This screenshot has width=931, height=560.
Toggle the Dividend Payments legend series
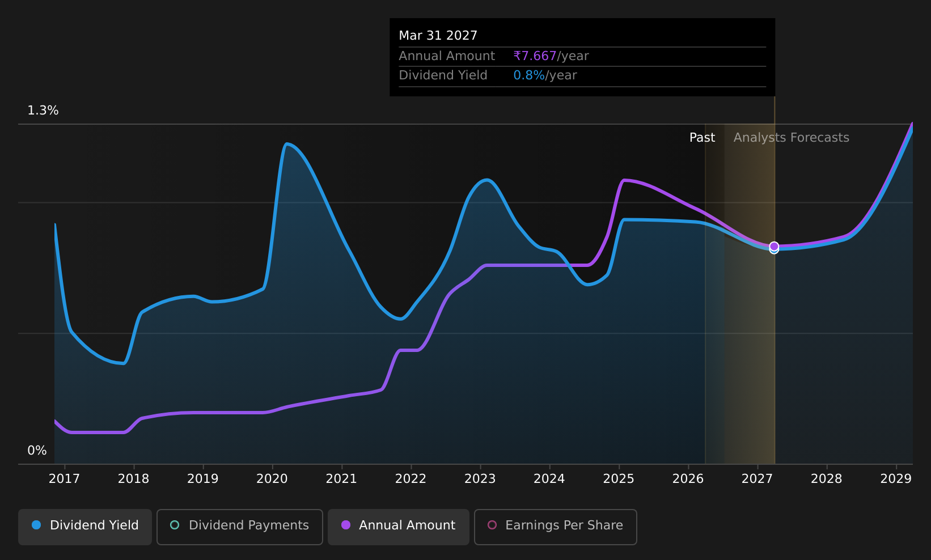tap(239, 527)
